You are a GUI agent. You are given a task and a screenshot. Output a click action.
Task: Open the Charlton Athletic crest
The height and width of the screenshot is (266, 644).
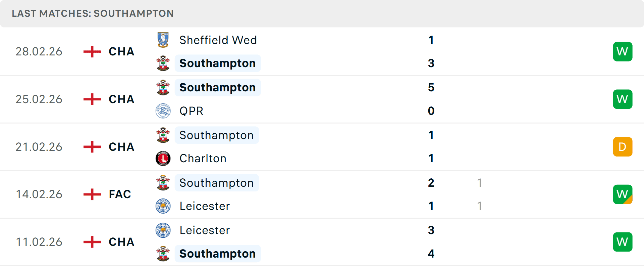[x=163, y=158]
